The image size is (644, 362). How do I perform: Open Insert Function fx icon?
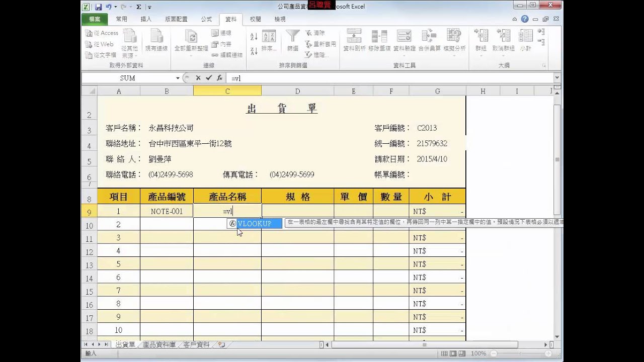click(219, 78)
